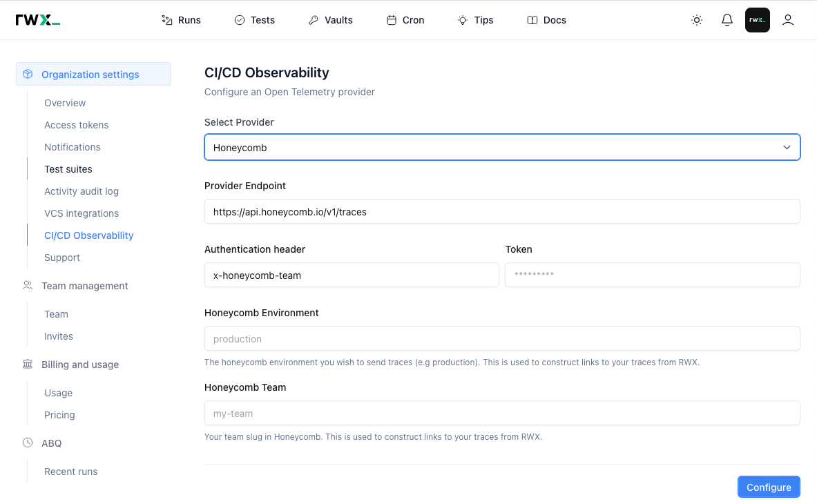Focus the Provider Endpoint field
The image size is (817, 504).
pyautogui.click(x=502, y=212)
